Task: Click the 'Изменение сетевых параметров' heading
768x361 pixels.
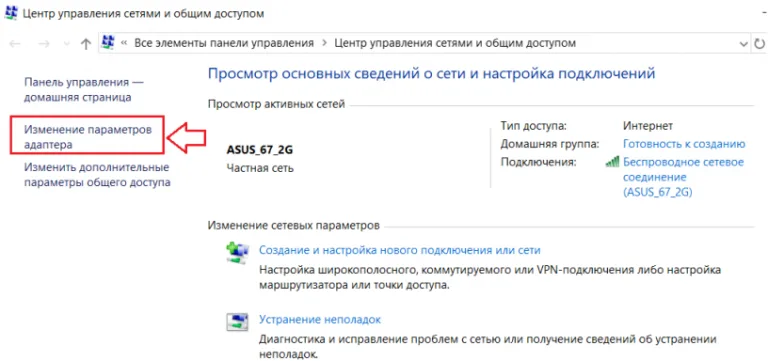Action: [x=293, y=226]
